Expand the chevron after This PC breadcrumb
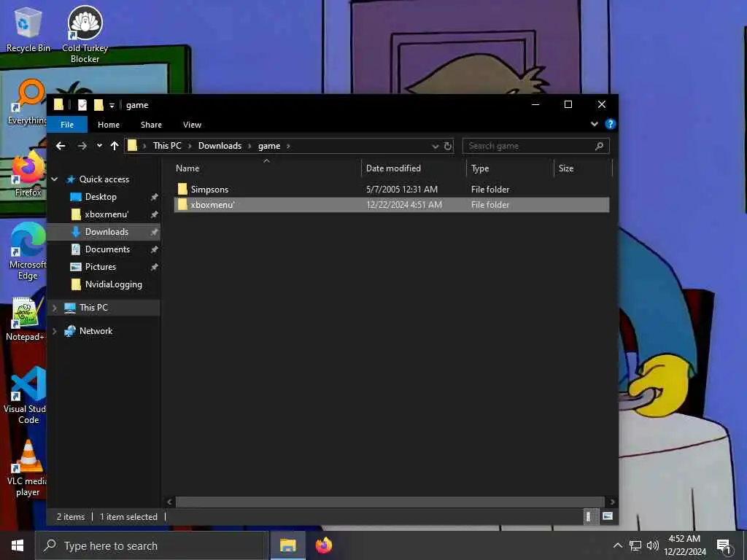The width and height of the screenshot is (747, 560). (190, 146)
